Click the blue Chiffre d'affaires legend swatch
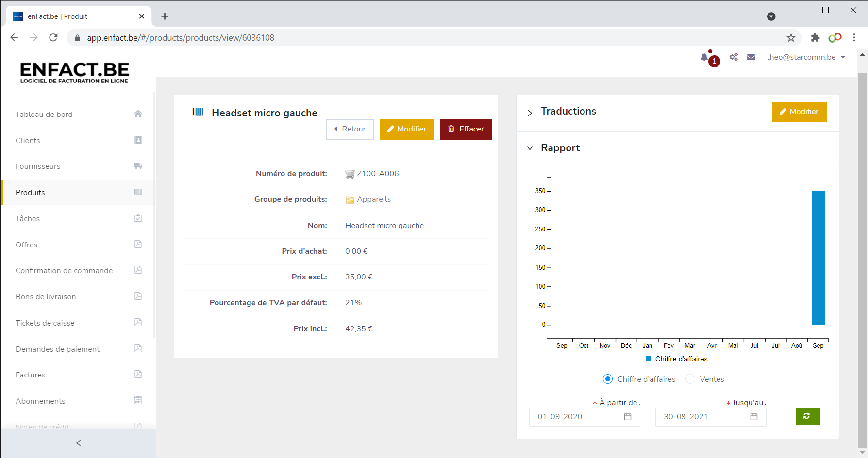The height and width of the screenshot is (458, 868). coord(649,359)
